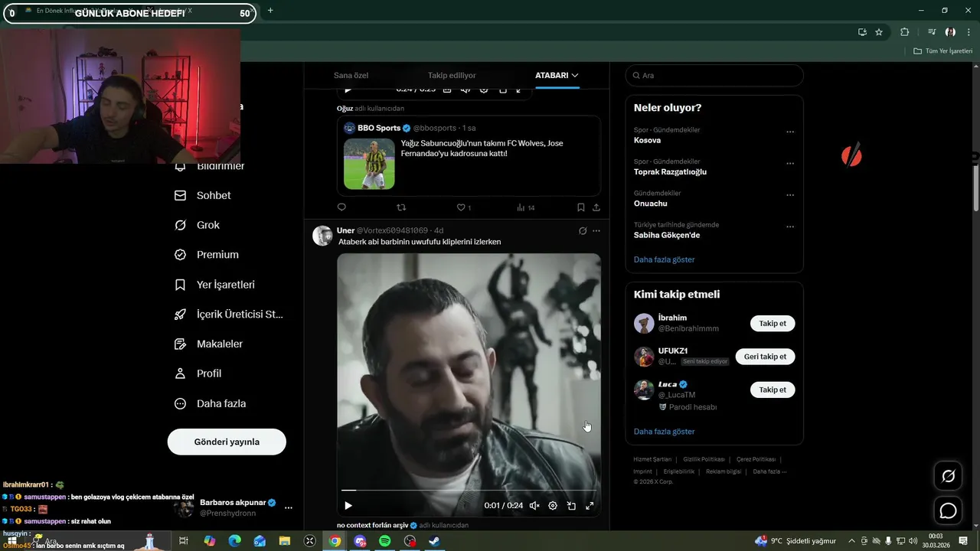Open Sohbet messages in the X sidebar
The image size is (980, 551).
pos(203,195)
